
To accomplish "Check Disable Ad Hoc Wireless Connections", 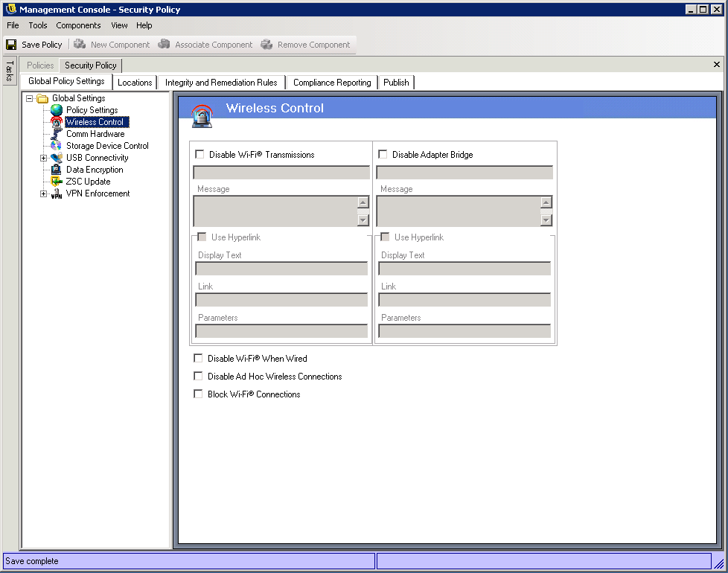I will [x=198, y=376].
